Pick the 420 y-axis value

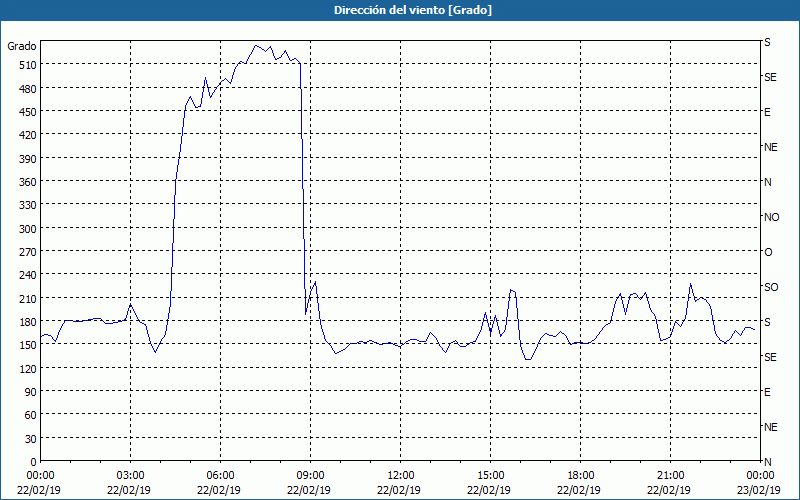click(x=29, y=135)
